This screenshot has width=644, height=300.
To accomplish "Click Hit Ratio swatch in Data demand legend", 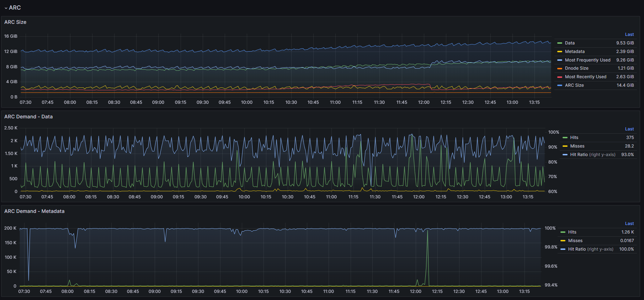I will [x=565, y=155].
